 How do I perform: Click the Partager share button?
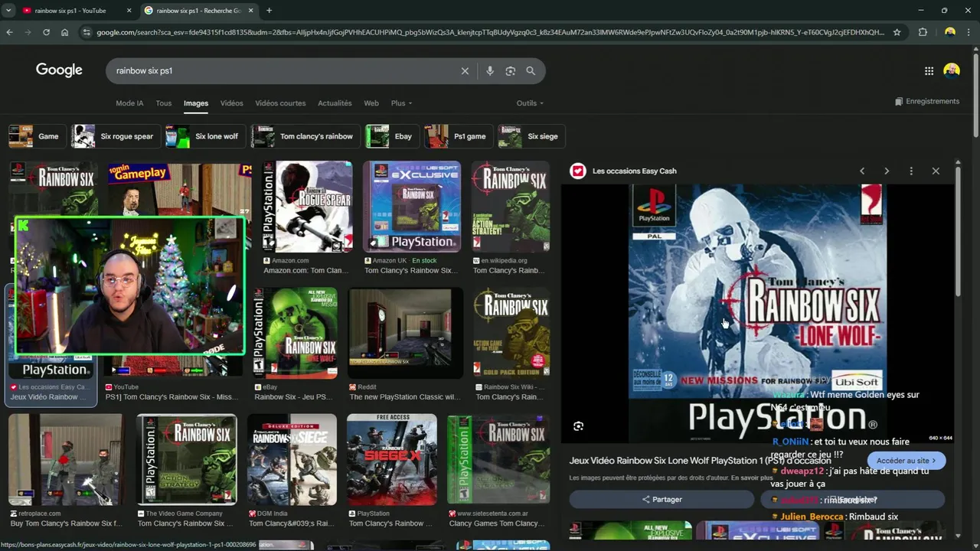tap(661, 499)
